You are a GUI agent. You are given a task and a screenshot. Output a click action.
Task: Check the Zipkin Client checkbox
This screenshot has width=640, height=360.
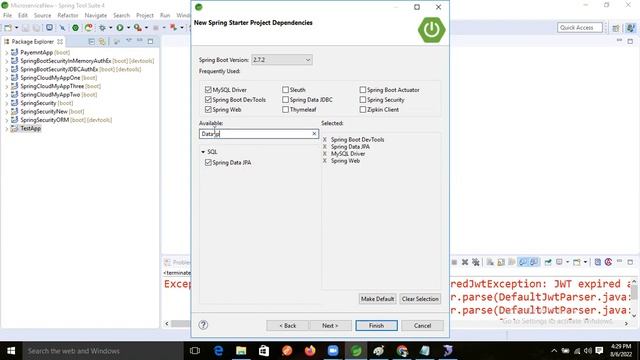pyautogui.click(x=362, y=109)
